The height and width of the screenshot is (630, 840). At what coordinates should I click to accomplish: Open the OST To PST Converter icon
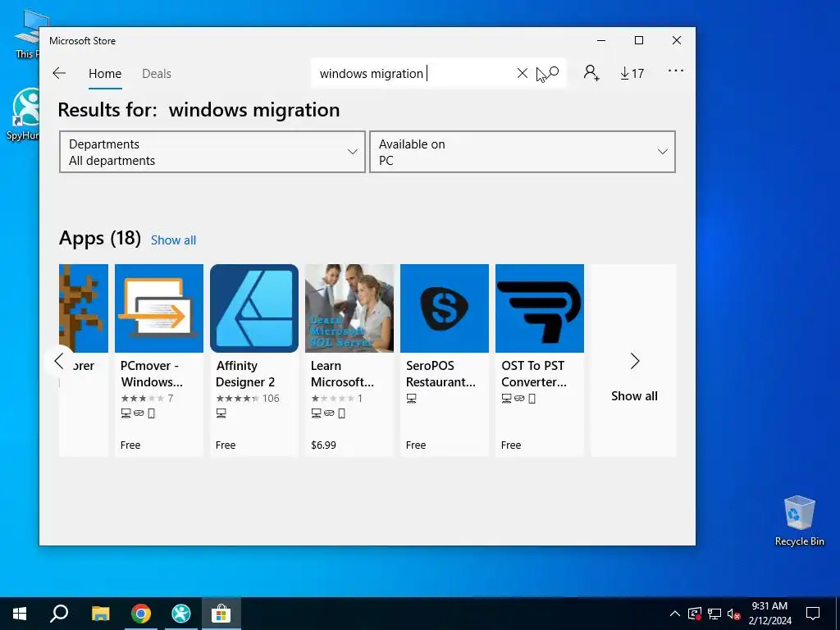click(540, 308)
